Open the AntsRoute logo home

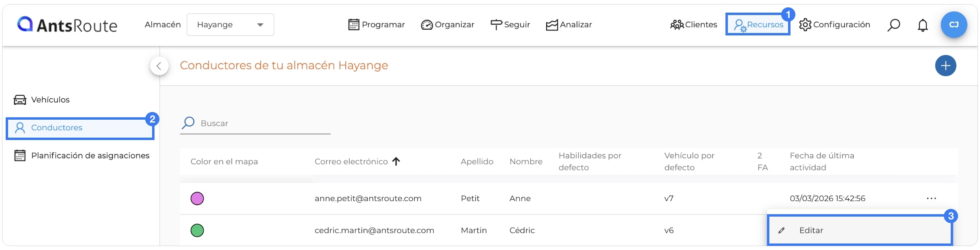[67, 25]
